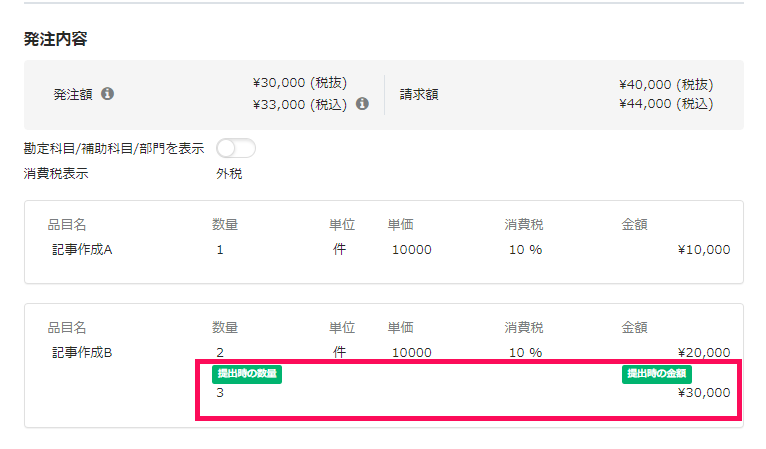The image size is (766, 449).
Task: Click info icon beside ¥33,000 (税込)
Action: tap(362, 104)
